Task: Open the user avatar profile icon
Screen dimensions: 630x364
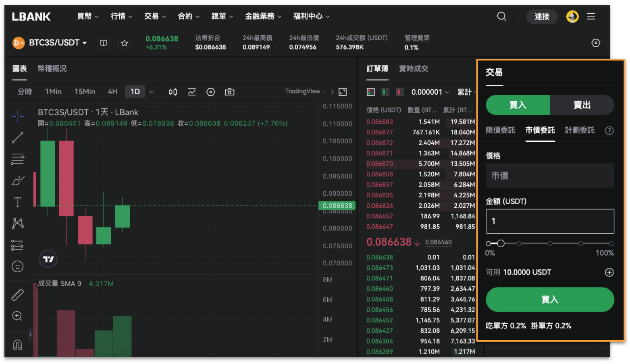Action: coord(572,17)
